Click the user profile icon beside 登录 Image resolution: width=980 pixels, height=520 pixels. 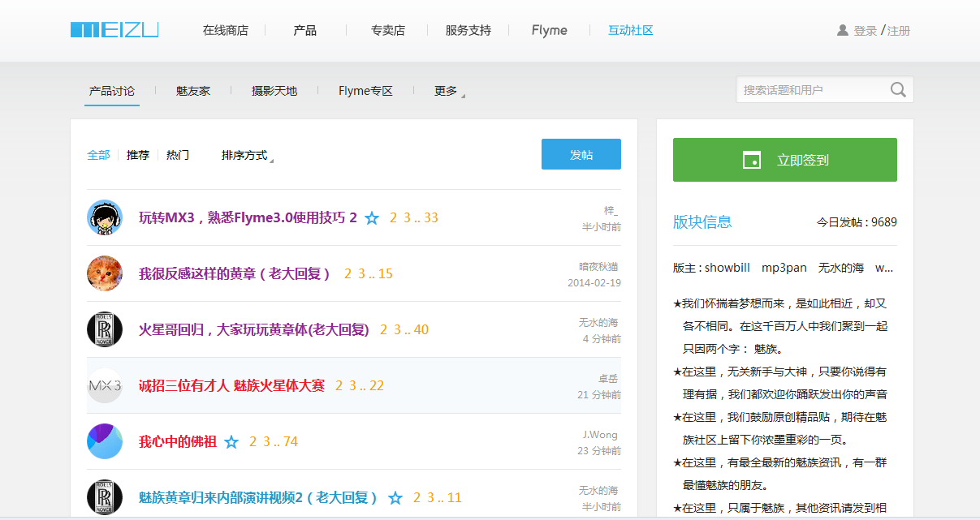[842, 31]
